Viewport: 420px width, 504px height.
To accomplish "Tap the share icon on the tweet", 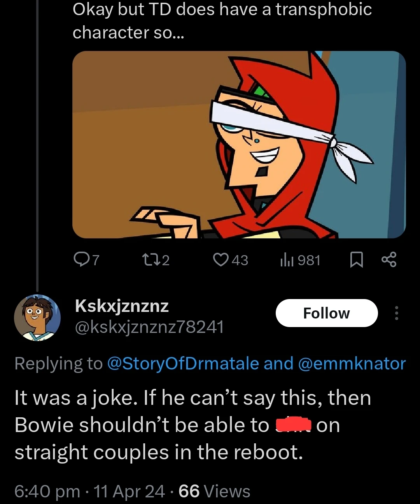I will 389,259.
